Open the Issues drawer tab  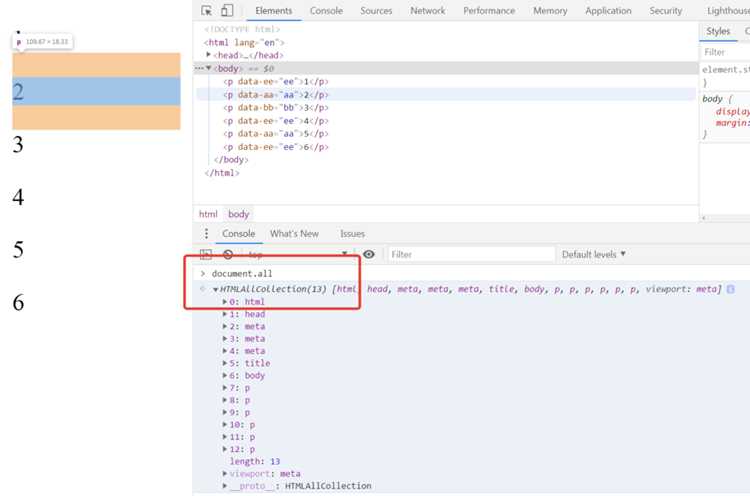(x=353, y=233)
